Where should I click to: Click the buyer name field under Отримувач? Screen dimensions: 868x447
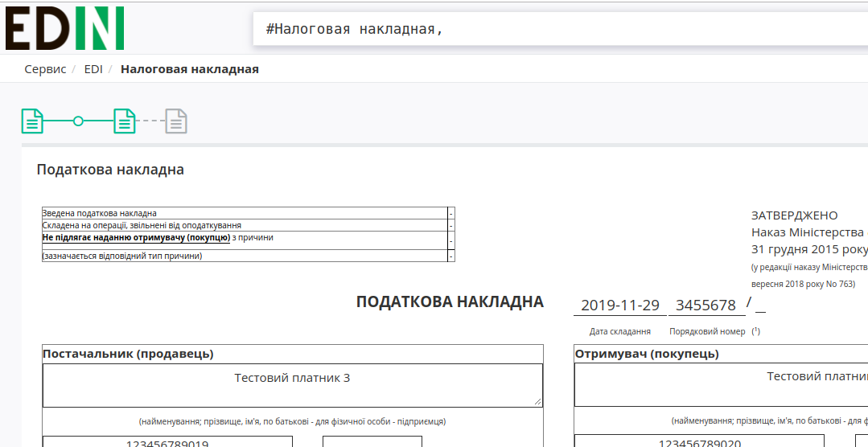point(722,384)
